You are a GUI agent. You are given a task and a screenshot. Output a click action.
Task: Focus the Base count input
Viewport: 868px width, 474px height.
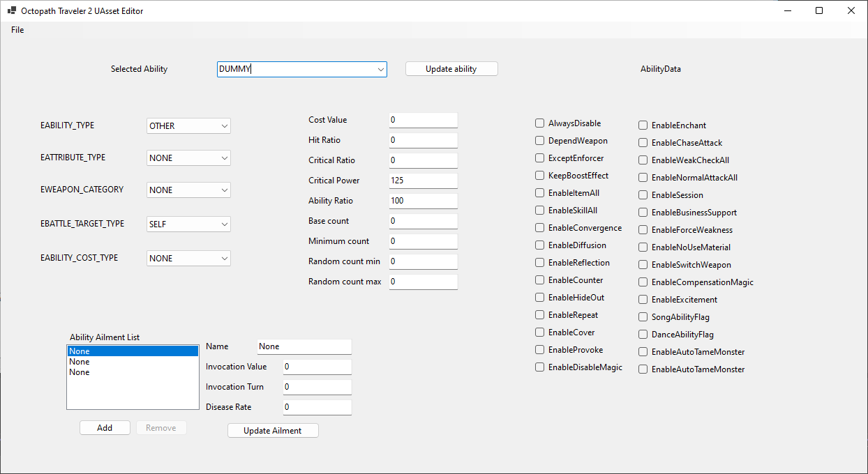click(x=423, y=221)
